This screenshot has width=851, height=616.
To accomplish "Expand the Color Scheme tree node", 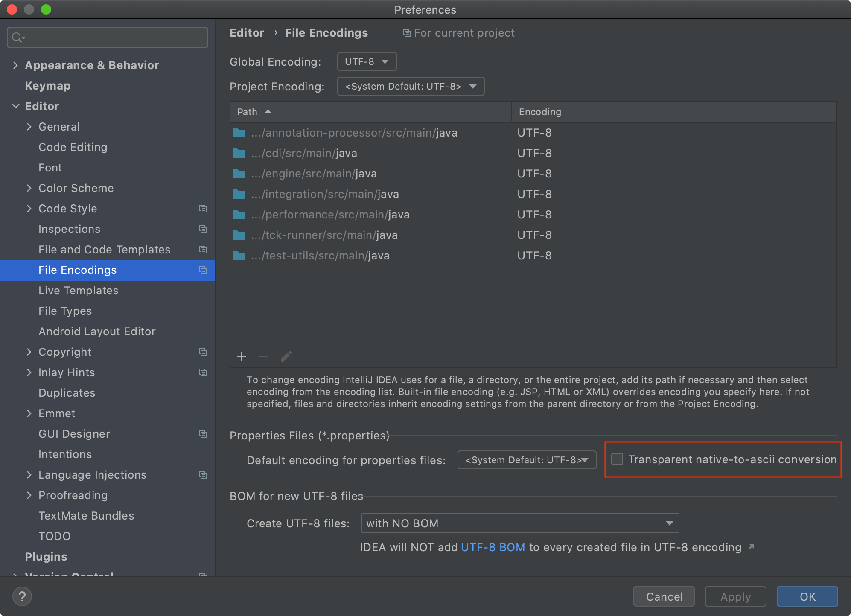I will pos(29,188).
